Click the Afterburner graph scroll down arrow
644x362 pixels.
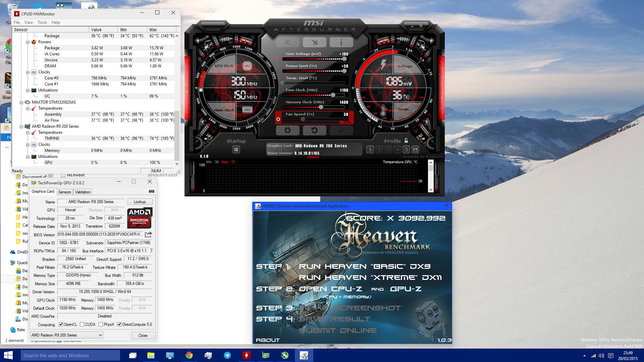click(x=431, y=190)
